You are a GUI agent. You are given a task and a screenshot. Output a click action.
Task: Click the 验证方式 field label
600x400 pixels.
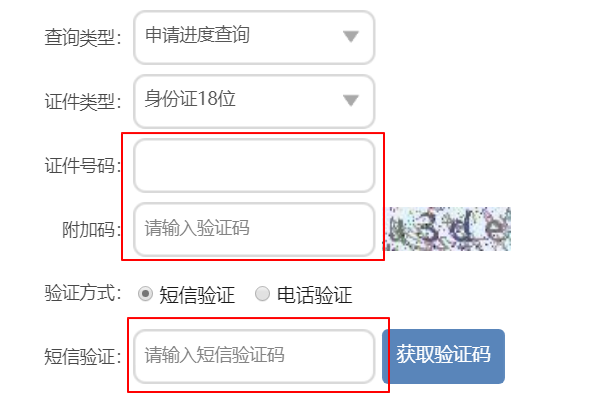[x=83, y=293]
